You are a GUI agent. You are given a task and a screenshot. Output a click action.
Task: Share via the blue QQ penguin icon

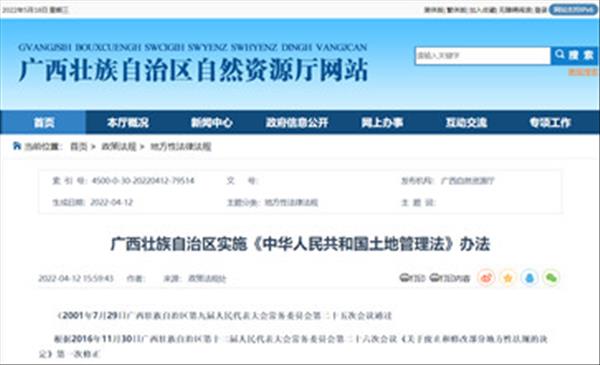pyautogui.click(x=530, y=278)
